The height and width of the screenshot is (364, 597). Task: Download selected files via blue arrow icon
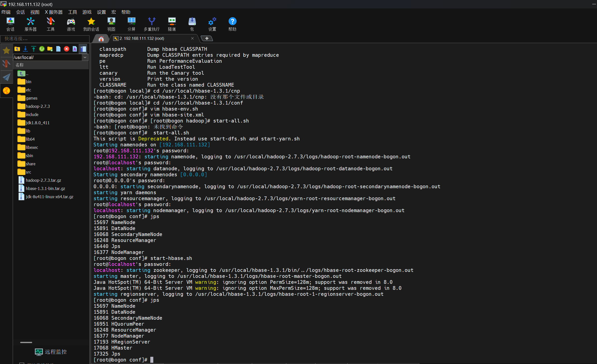click(25, 49)
